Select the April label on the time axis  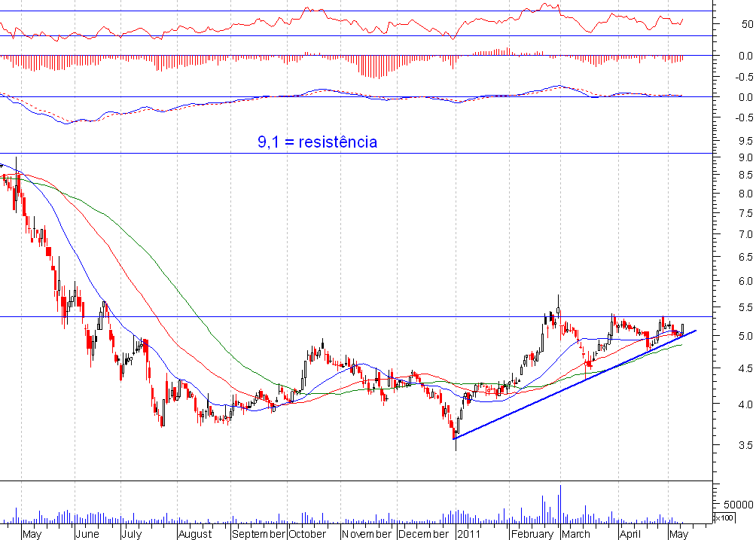coord(630,534)
